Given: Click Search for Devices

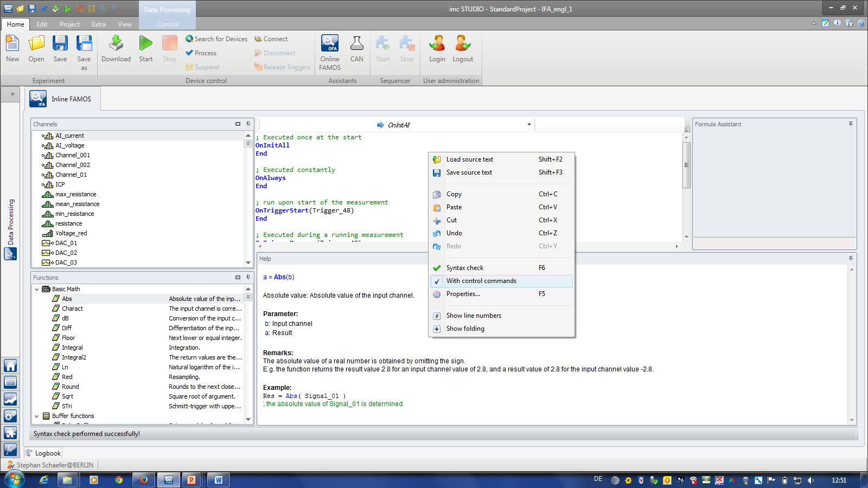Looking at the screenshot, I should pos(216,39).
